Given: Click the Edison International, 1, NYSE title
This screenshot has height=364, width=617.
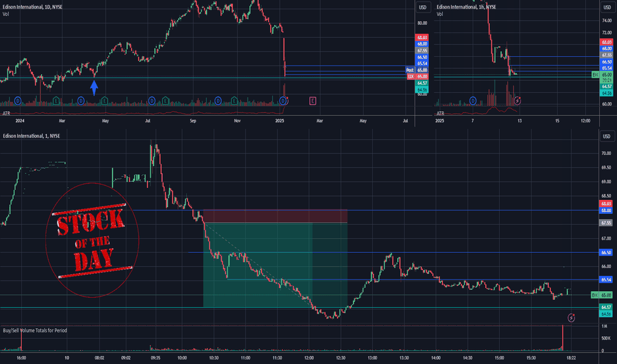Looking at the screenshot, I should coord(32,136).
